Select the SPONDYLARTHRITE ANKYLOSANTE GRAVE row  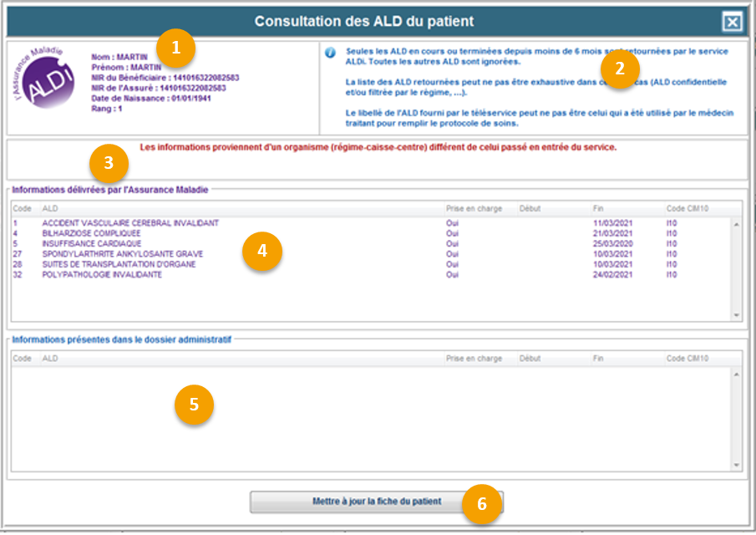122,254
